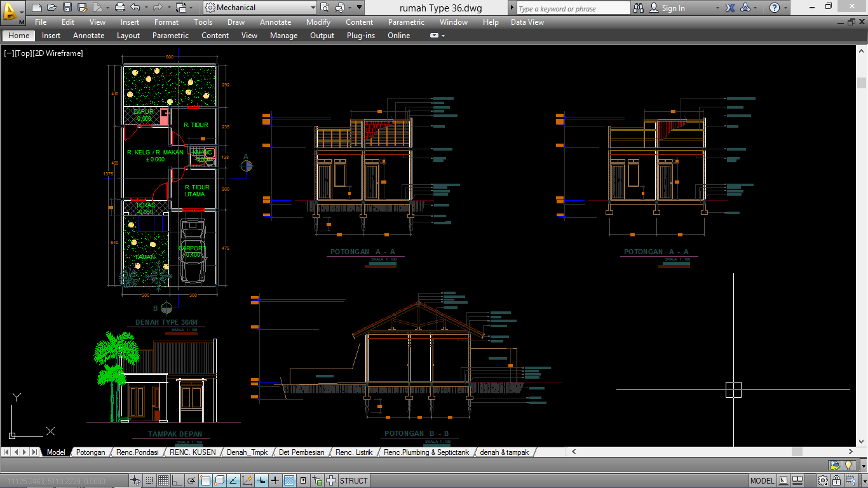Switch to the Denah_Tmpk layout tab
The image size is (868, 488).
247,452
